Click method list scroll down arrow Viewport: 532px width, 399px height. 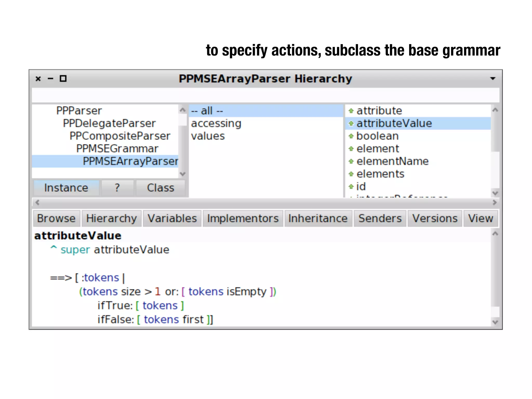495,193
